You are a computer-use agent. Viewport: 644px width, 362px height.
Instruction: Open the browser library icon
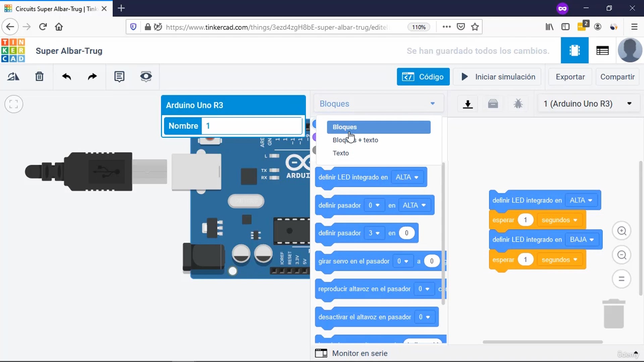(x=549, y=27)
